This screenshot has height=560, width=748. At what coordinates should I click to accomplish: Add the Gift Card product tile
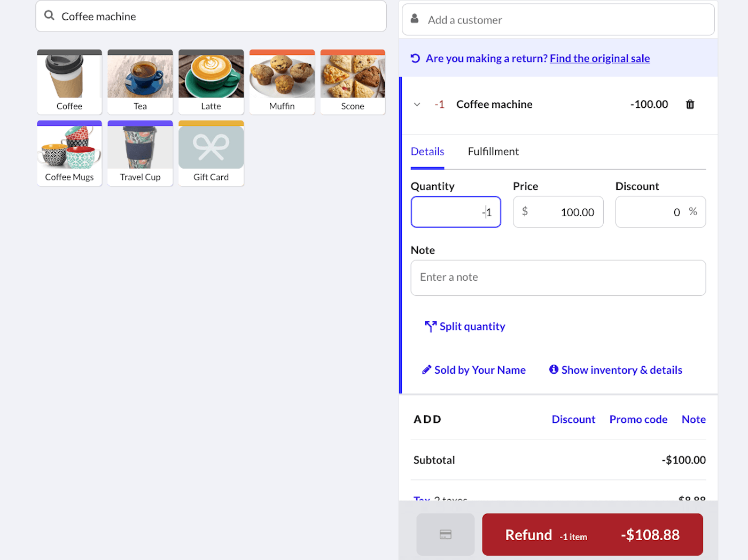[211, 153]
